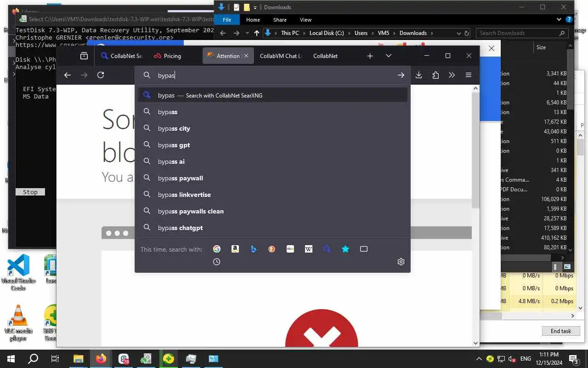Search history using the clock icon
Screen dimensions: 588x368
pos(217,262)
